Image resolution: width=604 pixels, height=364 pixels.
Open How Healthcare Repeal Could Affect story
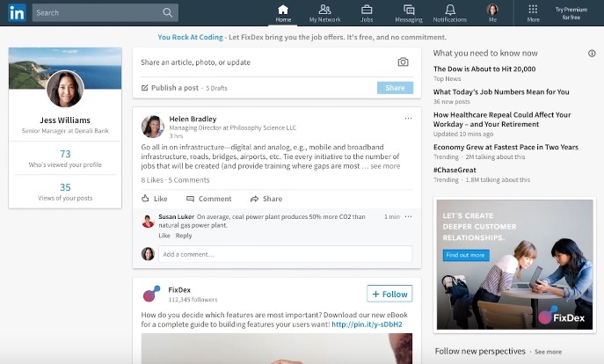click(x=502, y=120)
